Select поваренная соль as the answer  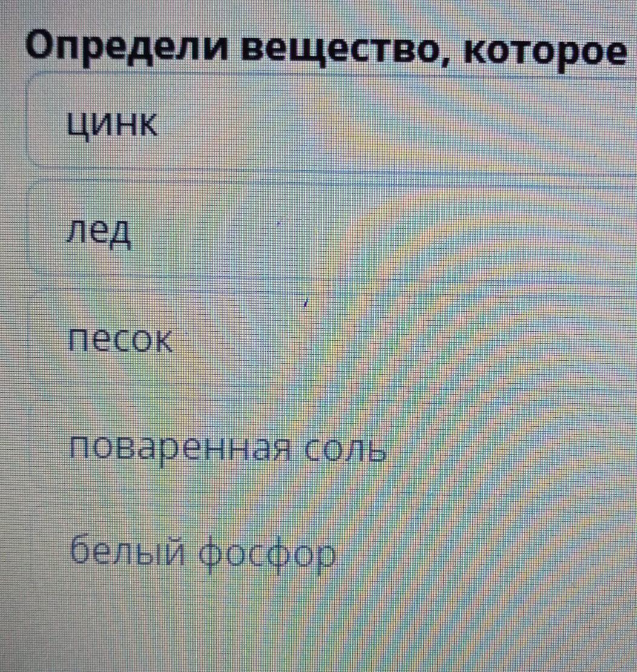[x=331, y=448]
